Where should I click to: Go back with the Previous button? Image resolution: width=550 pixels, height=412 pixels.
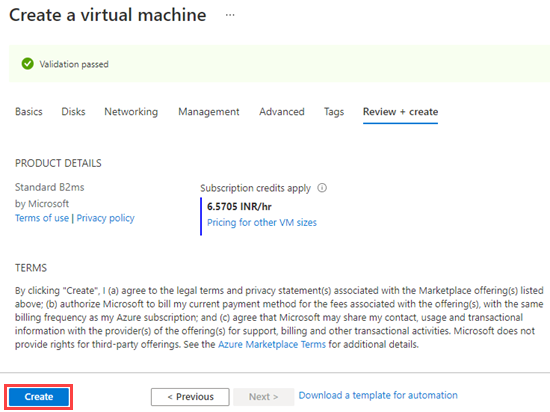[190, 397]
